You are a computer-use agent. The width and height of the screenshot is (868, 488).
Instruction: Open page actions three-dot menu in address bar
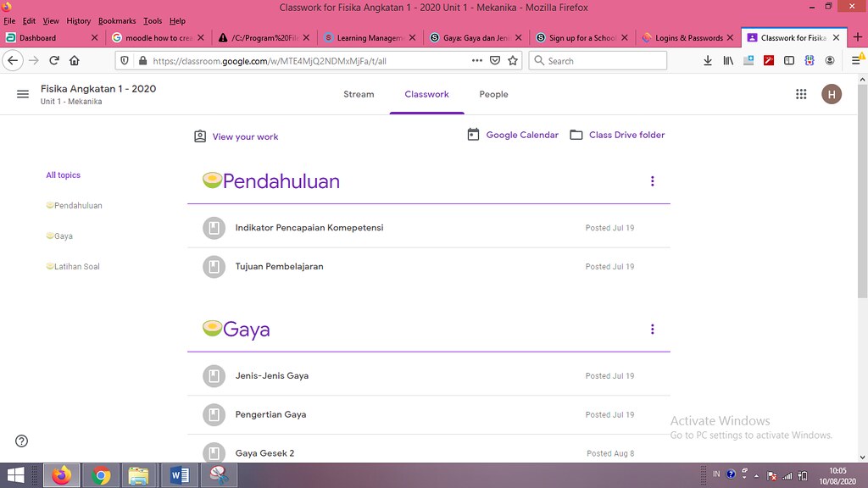476,61
